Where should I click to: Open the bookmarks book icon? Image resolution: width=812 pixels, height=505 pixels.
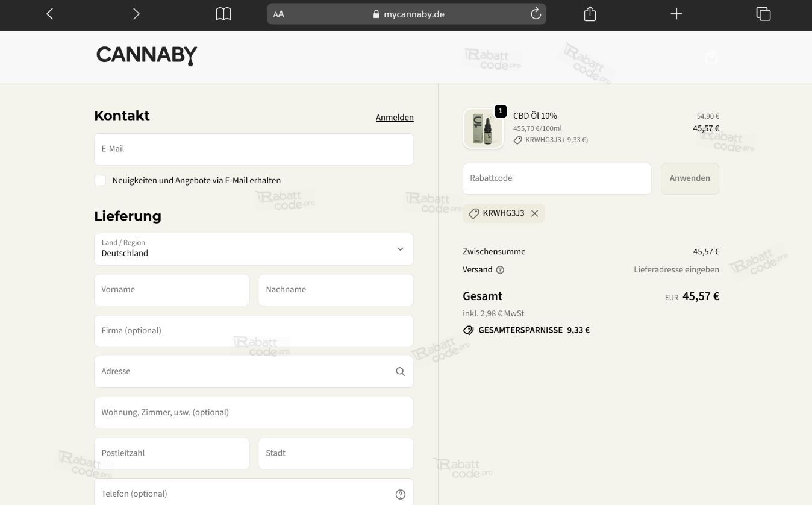(223, 14)
